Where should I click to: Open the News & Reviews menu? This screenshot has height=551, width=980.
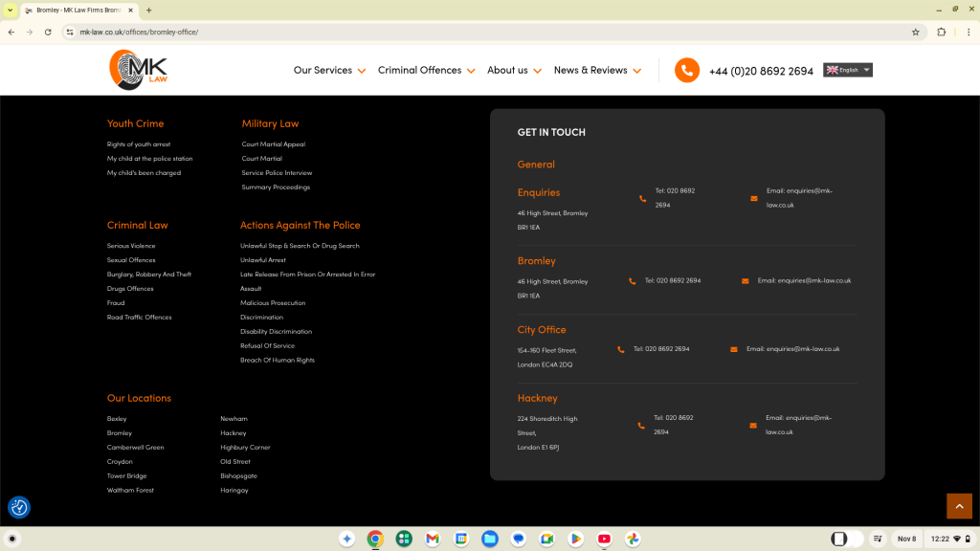point(597,71)
